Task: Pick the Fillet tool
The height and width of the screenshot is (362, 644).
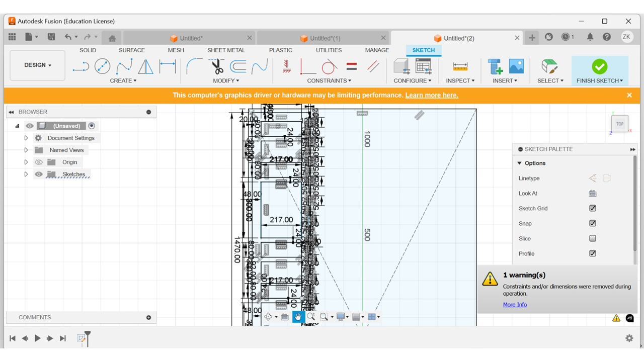Action: click(194, 66)
